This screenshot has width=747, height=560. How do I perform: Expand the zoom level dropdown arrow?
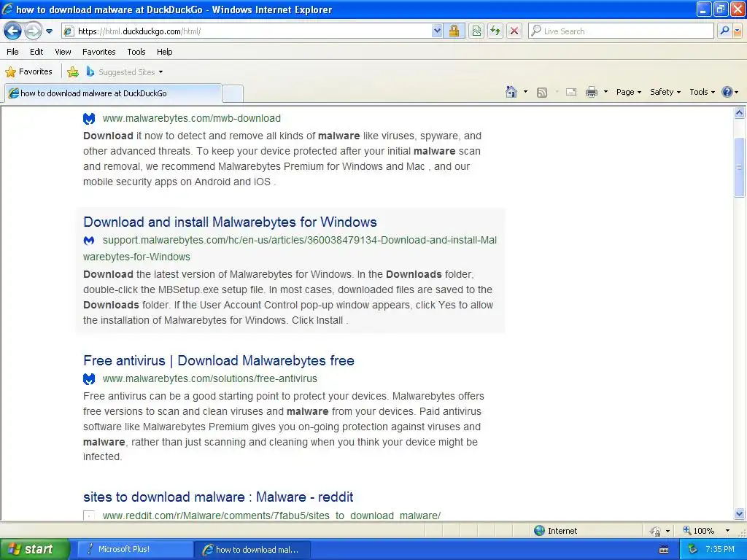727,531
